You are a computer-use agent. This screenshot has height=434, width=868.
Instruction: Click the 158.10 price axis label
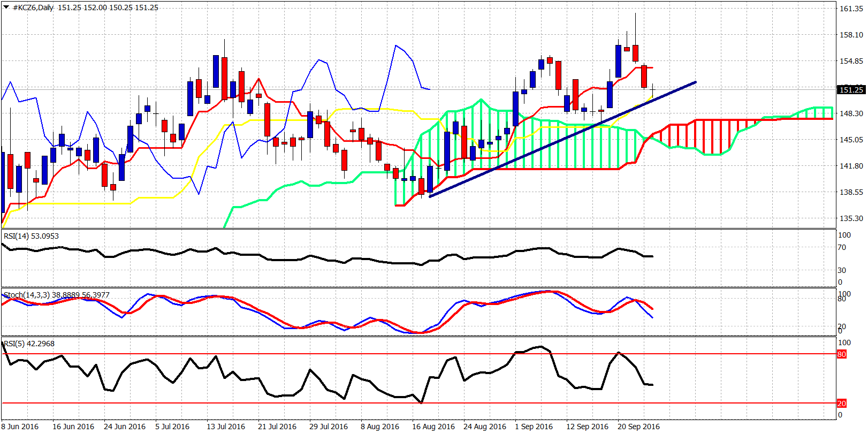851,35
